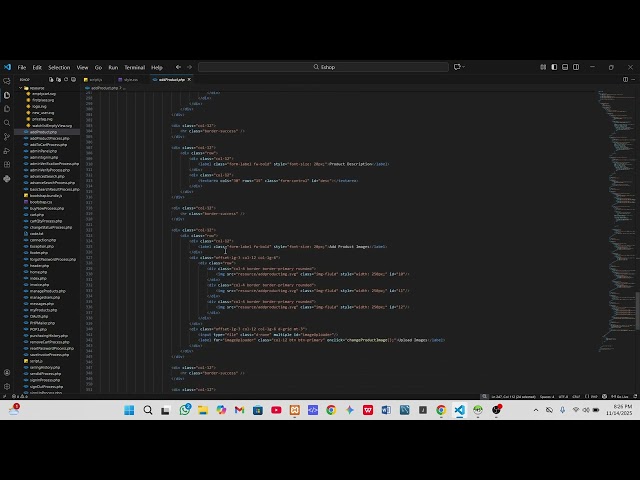
Task: Go forward with the right navigation arrow
Action: [189, 67]
